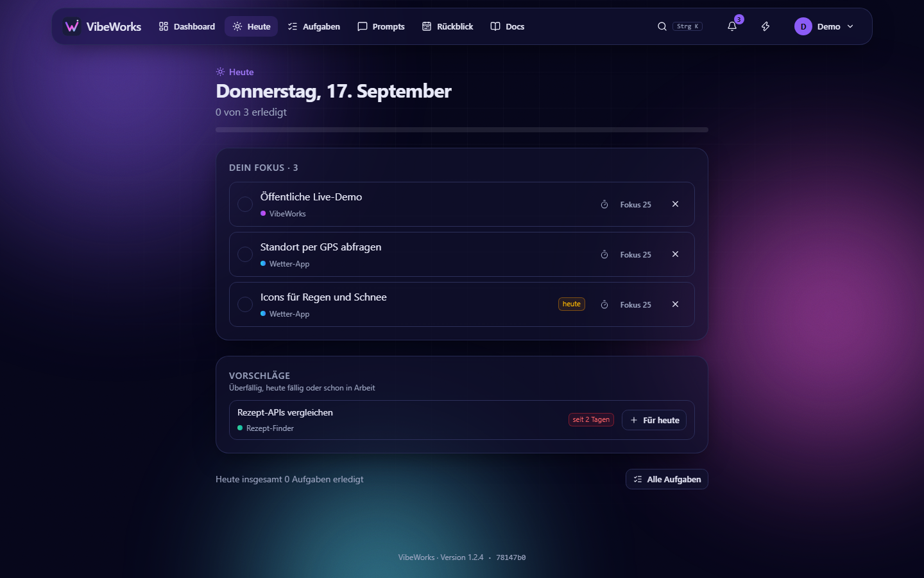Open search with the magnifier icon
The image size is (924, 578).
point(662,26)
